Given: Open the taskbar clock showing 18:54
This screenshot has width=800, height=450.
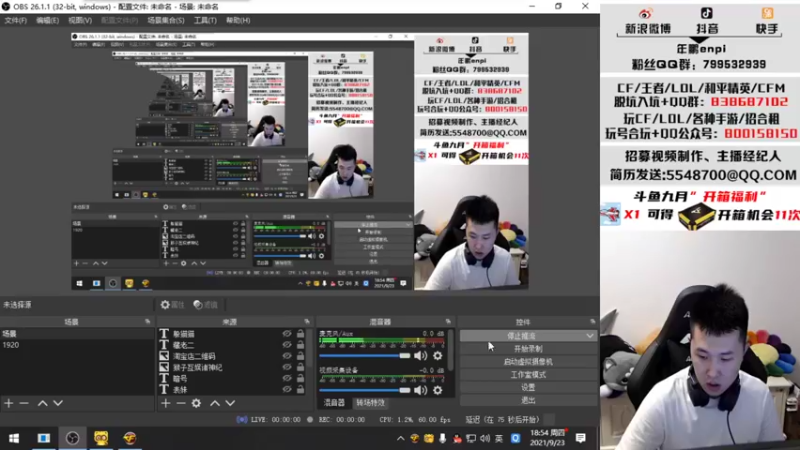Looking at the screenshot, I should [547, 438].
